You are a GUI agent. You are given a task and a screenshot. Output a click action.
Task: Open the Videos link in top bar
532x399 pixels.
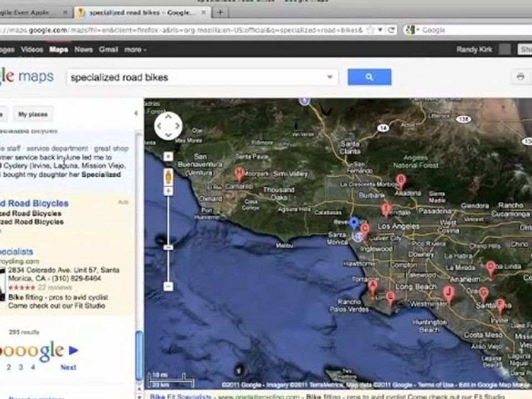click(32, 49)
